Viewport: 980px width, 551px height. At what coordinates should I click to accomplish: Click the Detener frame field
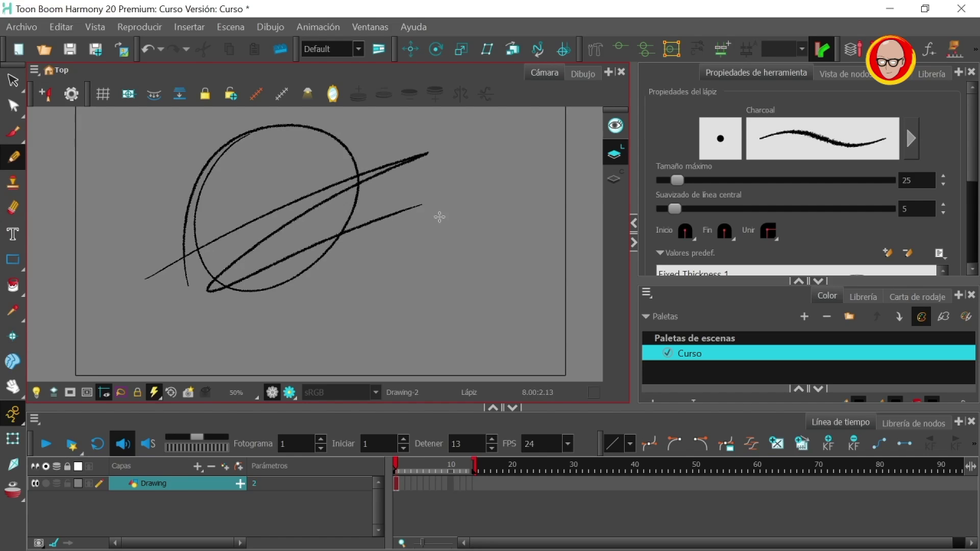(467, 444)
